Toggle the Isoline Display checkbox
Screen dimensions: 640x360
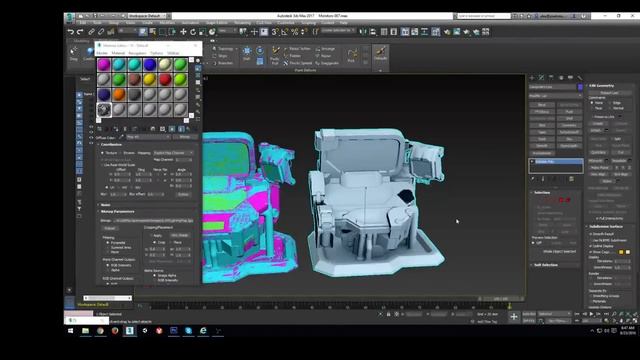pyautogui.click(x=591, y=246)
